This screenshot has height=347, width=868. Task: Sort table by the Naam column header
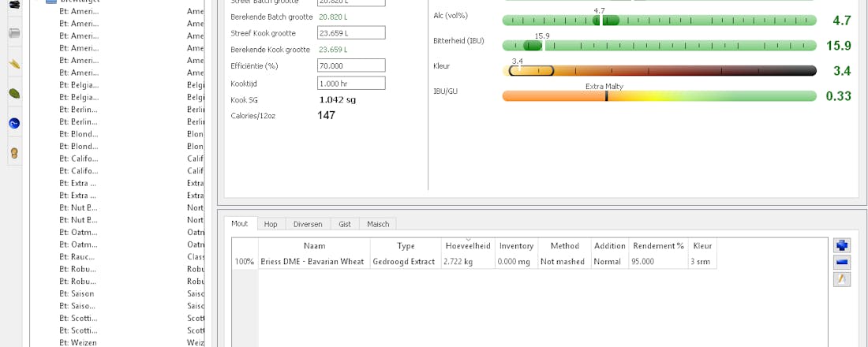[x=314, y=246]
